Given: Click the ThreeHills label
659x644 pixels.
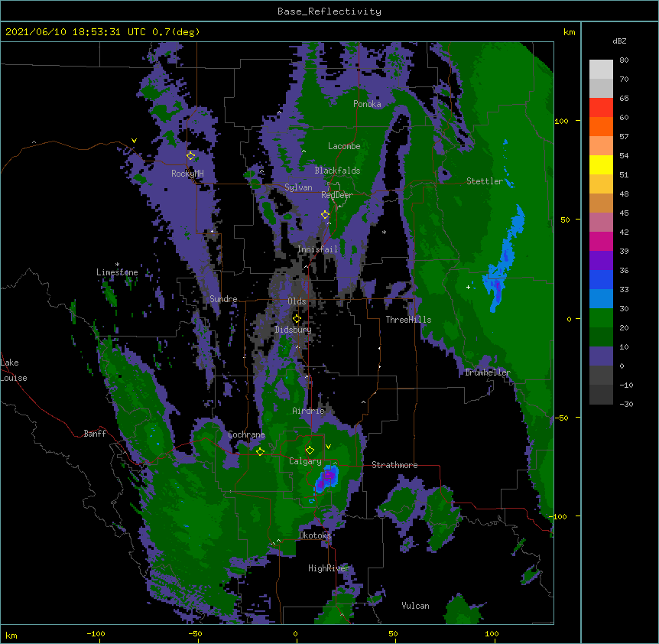Looking at the screenshot, I should (x=408, y=320).
